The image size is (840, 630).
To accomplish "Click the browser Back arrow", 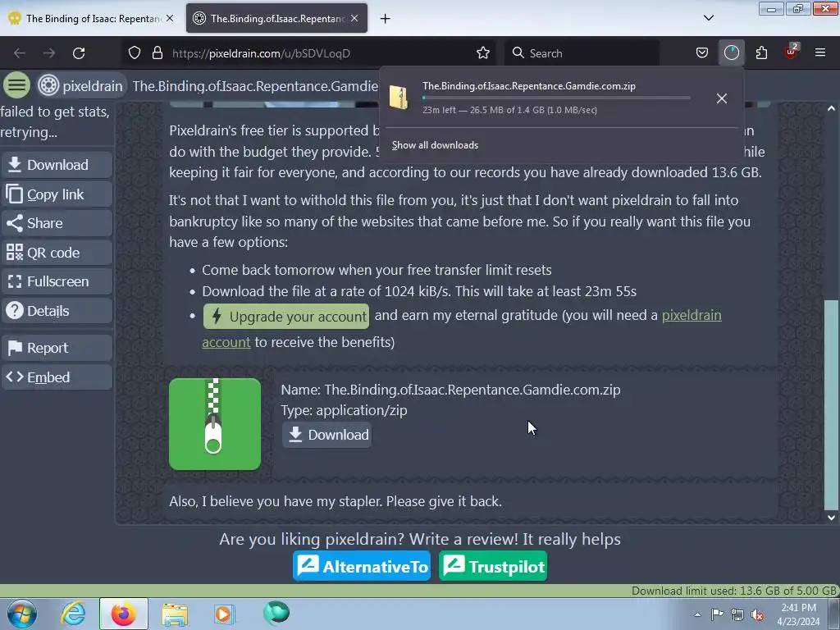I will pos(20,53).
